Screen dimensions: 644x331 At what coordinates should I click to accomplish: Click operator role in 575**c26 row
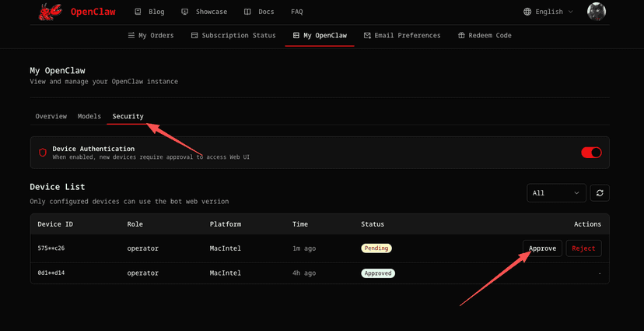[x=143, y=248]
